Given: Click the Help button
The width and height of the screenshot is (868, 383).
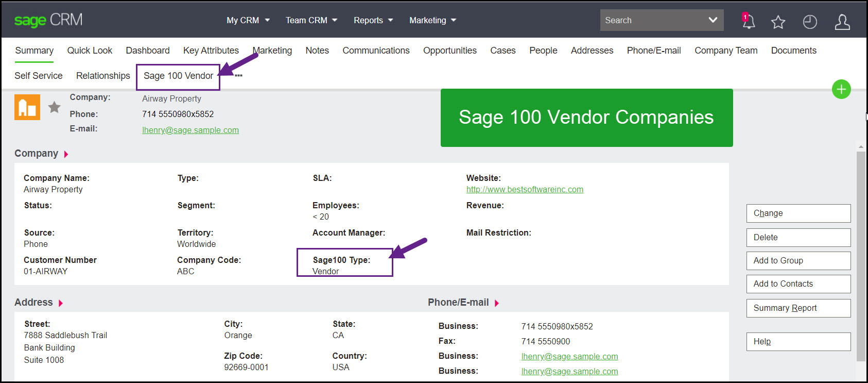Looking at the screenshot, I should 798,342.
